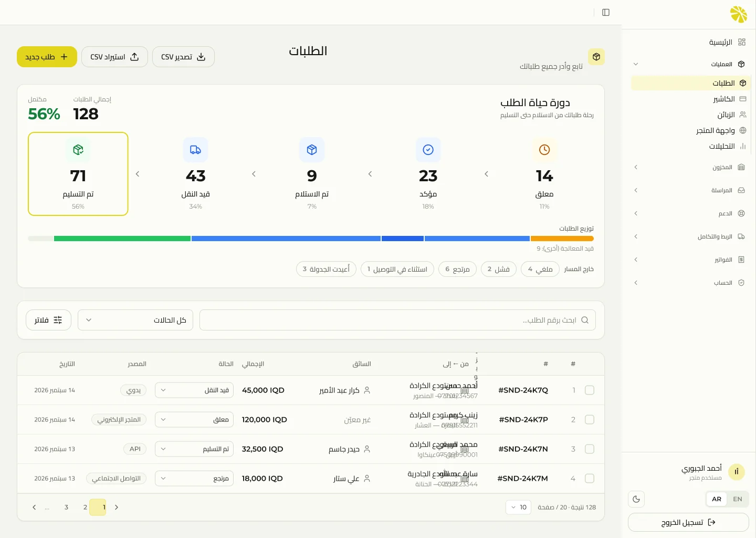
Task: Click driver person icon next to علي ستار
Action: pos(367,479)
